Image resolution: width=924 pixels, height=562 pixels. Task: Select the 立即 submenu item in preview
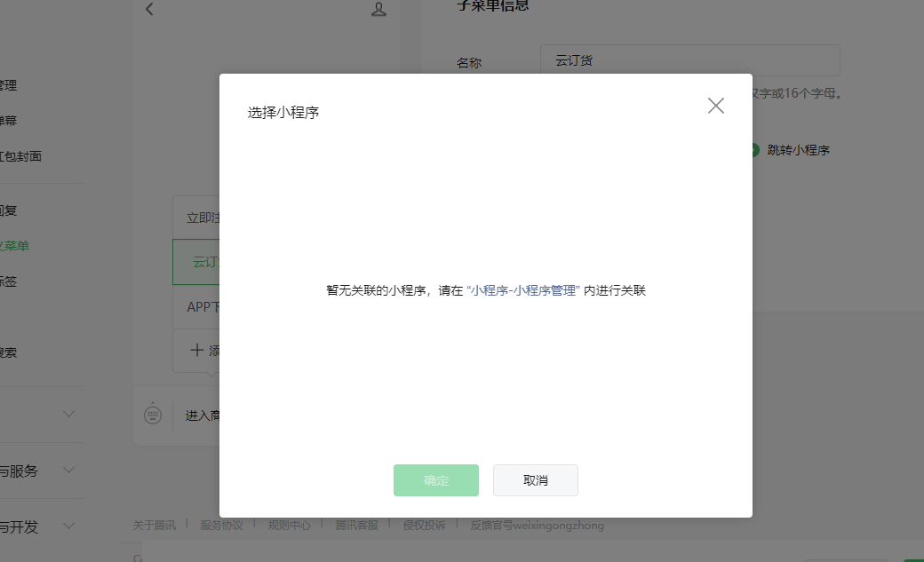coord(196,218)
